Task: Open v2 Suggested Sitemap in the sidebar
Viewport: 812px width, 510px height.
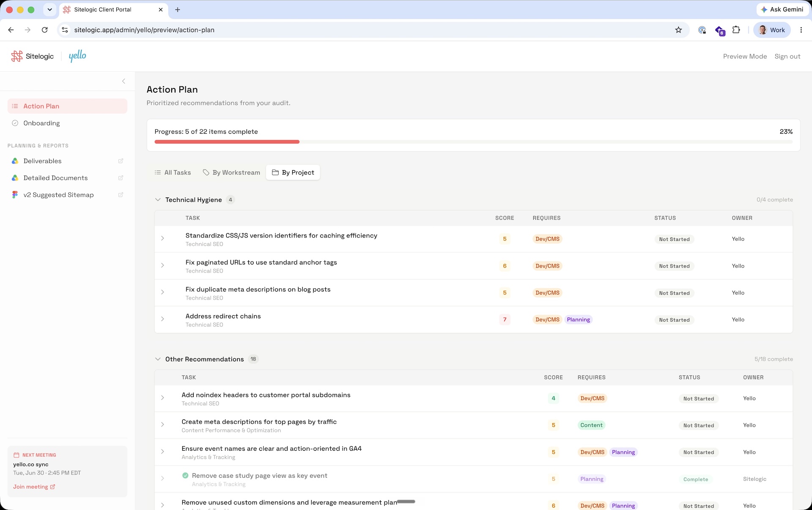Action: [x=67, y=195]
